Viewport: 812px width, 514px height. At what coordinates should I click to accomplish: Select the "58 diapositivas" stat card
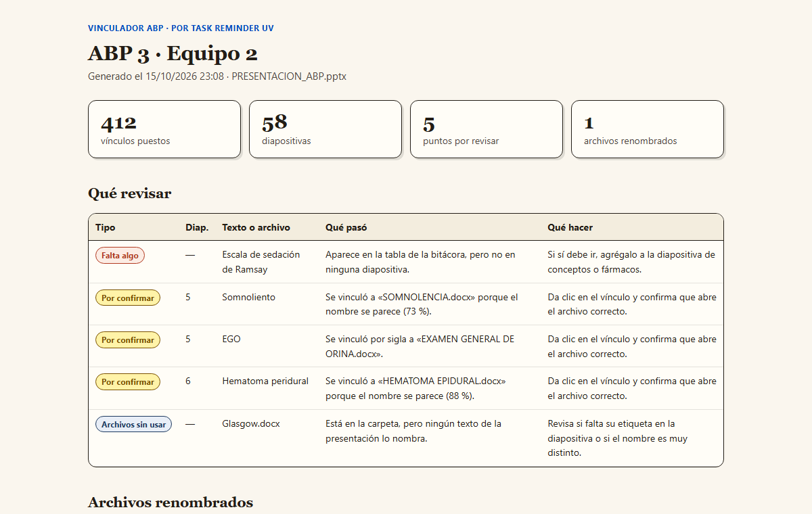(x=325, y=129)
